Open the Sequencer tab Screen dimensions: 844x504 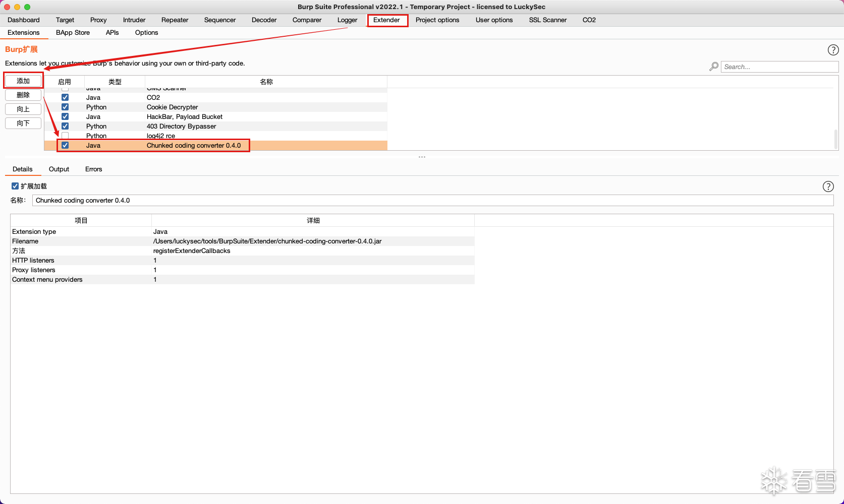pos(220,20)
